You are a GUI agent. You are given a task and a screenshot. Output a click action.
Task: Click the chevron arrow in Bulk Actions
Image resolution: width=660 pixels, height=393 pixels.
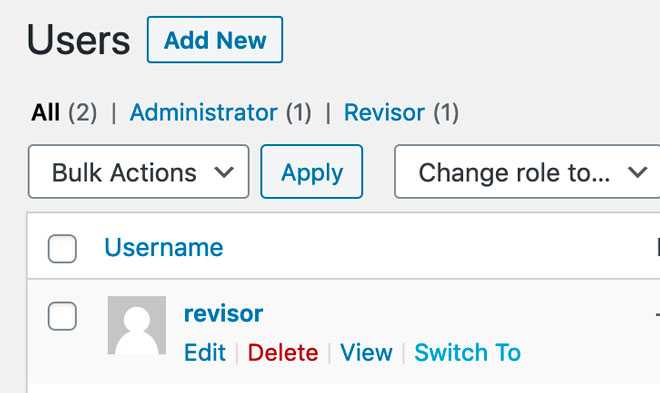tap(224, 172)
